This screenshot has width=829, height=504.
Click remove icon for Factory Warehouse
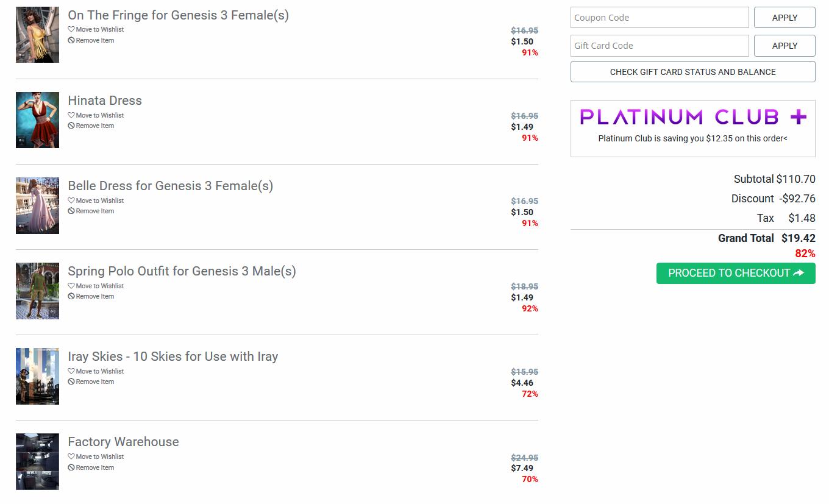tap(71, 467)
